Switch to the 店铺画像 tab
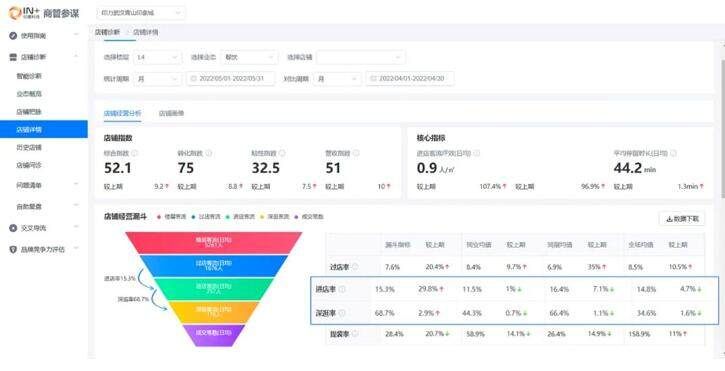 pyautogui.click(x=172, y=113)
